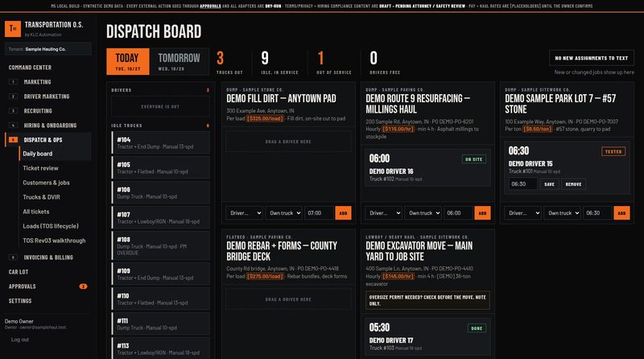
Task: Click the orange Transportation O.S. logo icon
Action: (x=13, y=29)
